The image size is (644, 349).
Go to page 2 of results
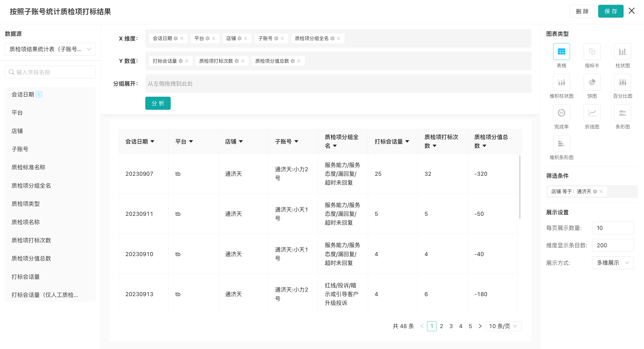tap(441, 326)
